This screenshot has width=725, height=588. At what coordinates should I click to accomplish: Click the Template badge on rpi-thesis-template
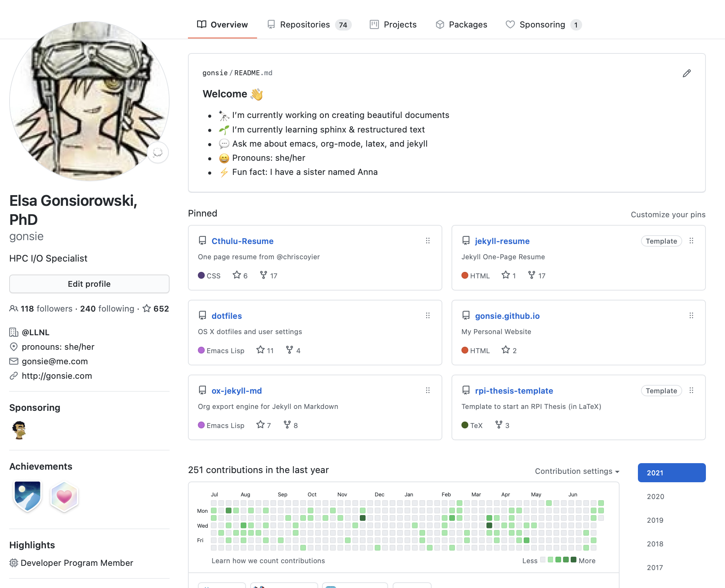click(661, 391)
